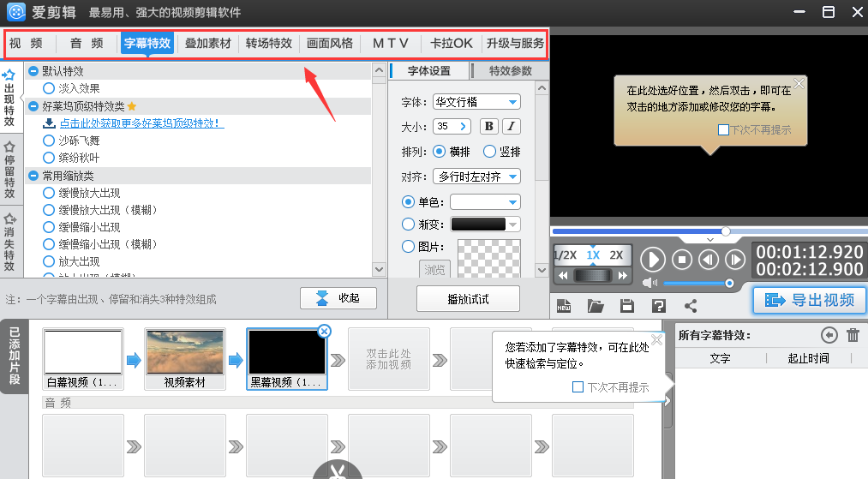Collapse the 常用缩放类 effect category
Image resolution: width=868 pixels, height=479 pixels.
pos(33,176)
